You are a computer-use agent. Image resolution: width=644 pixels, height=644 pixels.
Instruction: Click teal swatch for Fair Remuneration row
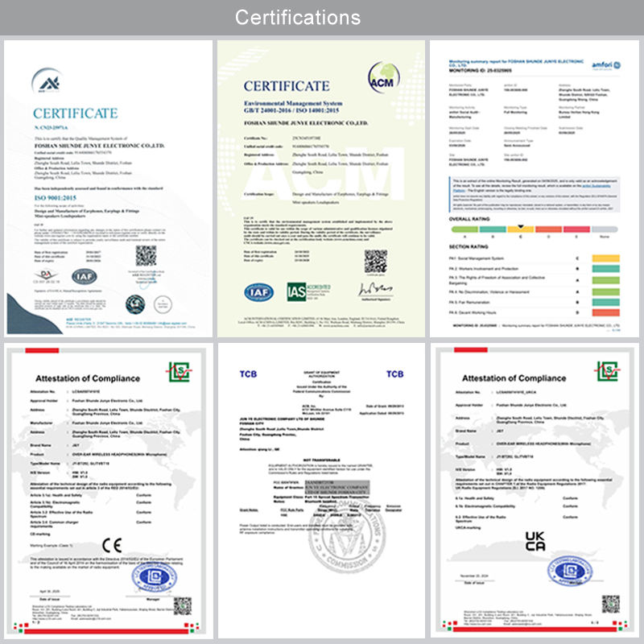pyautogui.click(x=606, y=303)
